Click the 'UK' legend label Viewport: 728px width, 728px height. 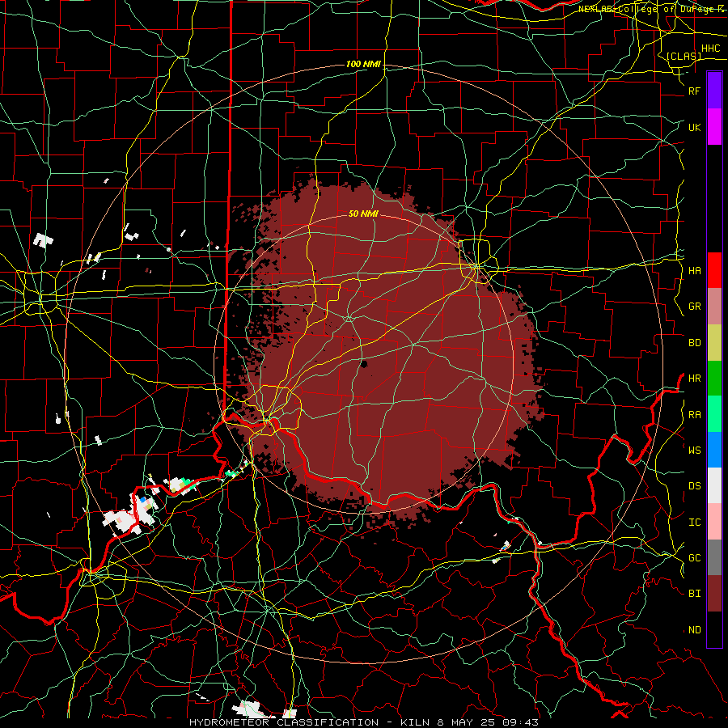tap(695, 127)
